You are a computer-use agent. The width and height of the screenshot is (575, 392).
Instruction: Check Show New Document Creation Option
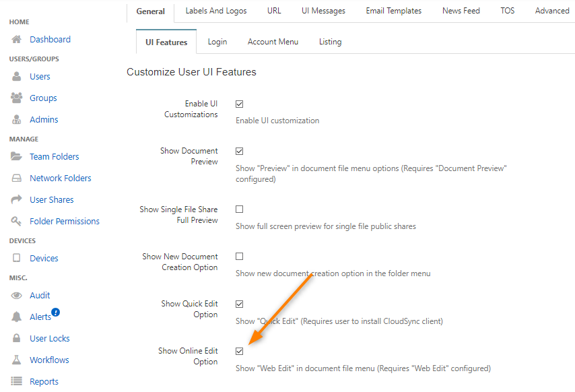coord(239,257)
